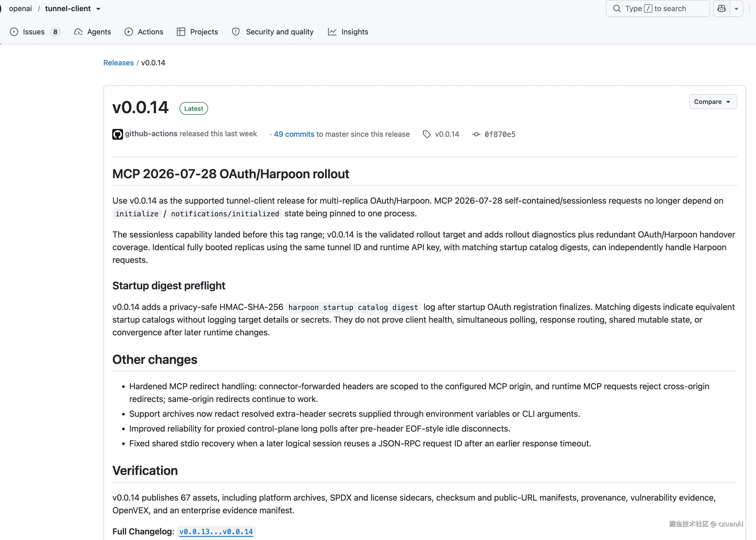
Task: Click the v0.0.14 release title
Action: coord(141,108)
